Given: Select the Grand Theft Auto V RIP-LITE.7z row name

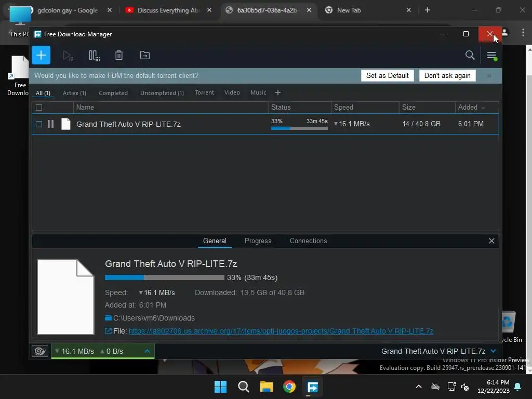Looking at the screenshot, I should click(x=128, y=124).
